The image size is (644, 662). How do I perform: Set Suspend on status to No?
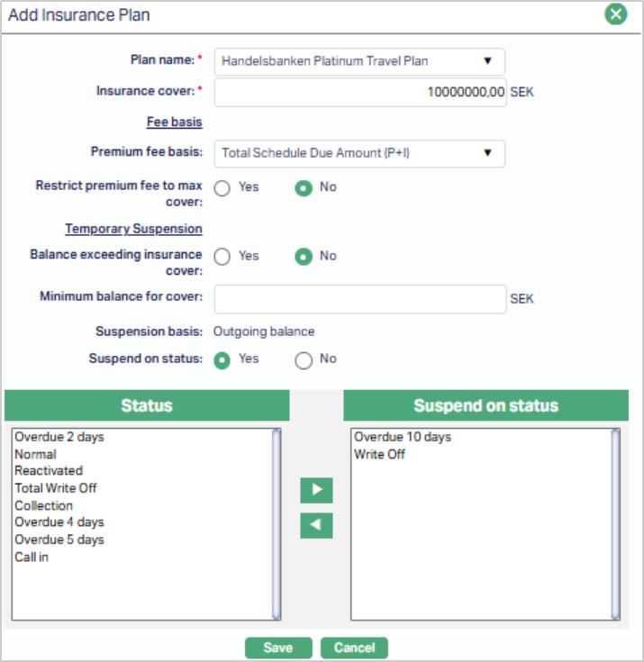(x=304, y=359)
